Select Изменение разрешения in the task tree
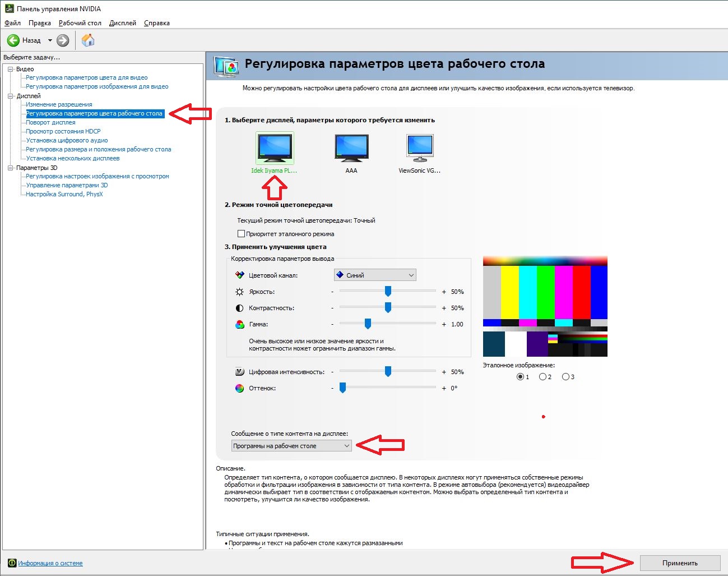 (x=59, y=104)
